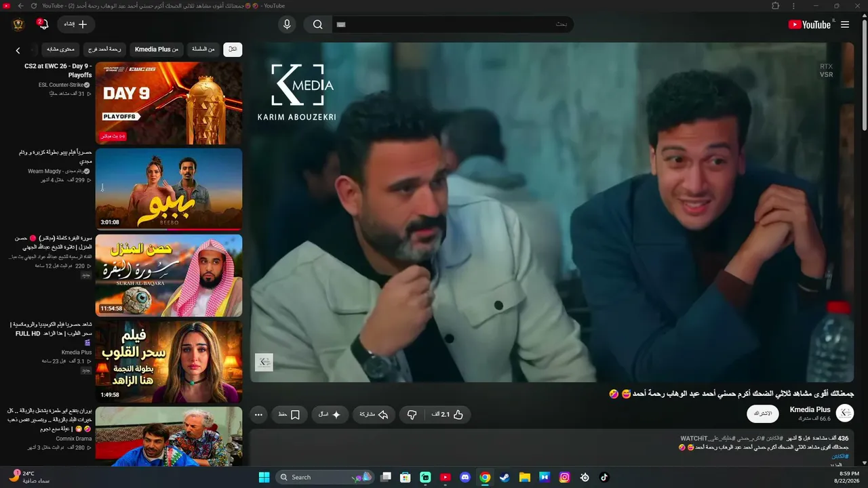Share the video (مشاركة)
The height and width of the screenshot is (488, 868).
(x=374, y=414)
